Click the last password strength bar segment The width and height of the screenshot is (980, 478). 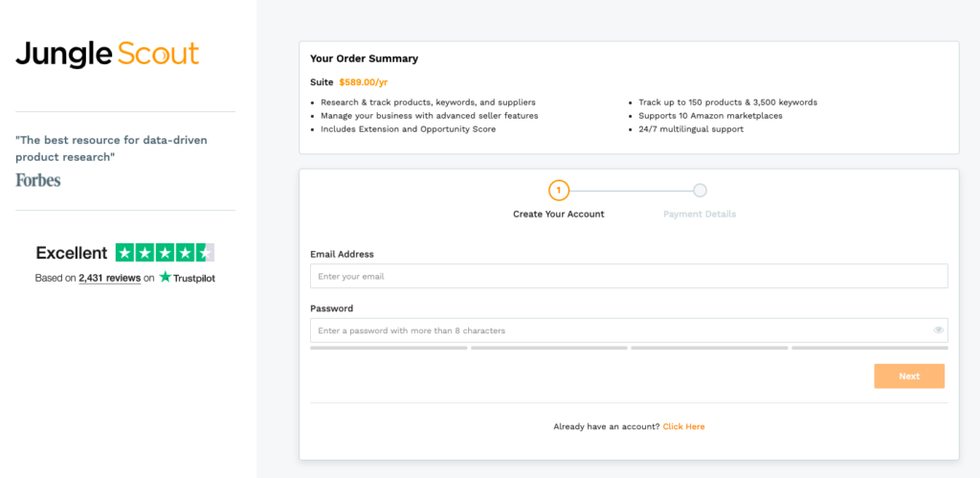869,348
